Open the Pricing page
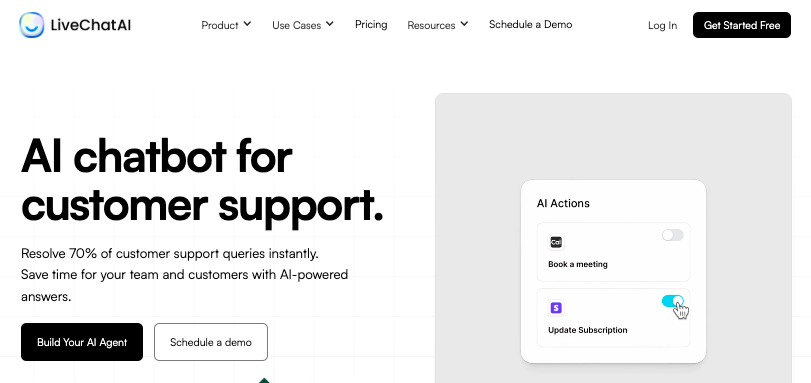Viewport: 811px width, 383px height. click(371, 24)
